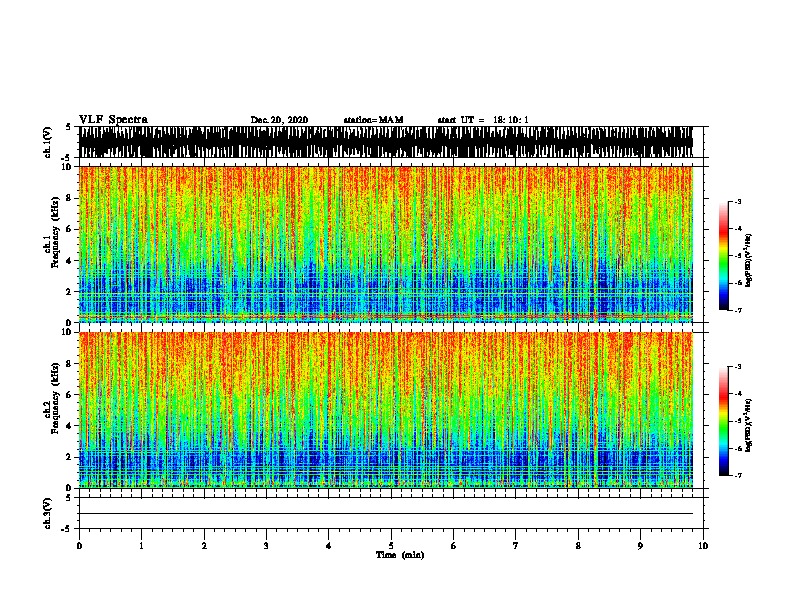The height and width of the screenshot is (612, 792).
Task: Click the "ch.3(V)" axis label
Action: (x=48, y=513)
